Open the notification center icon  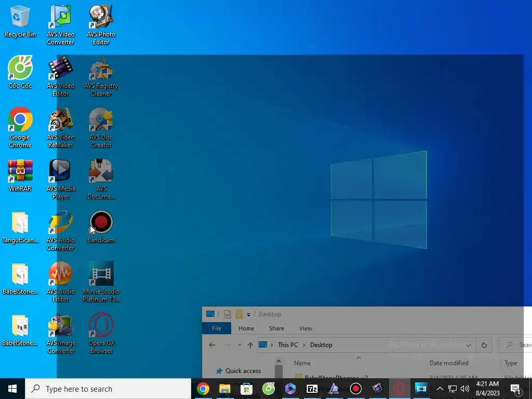tap(515, 389)
